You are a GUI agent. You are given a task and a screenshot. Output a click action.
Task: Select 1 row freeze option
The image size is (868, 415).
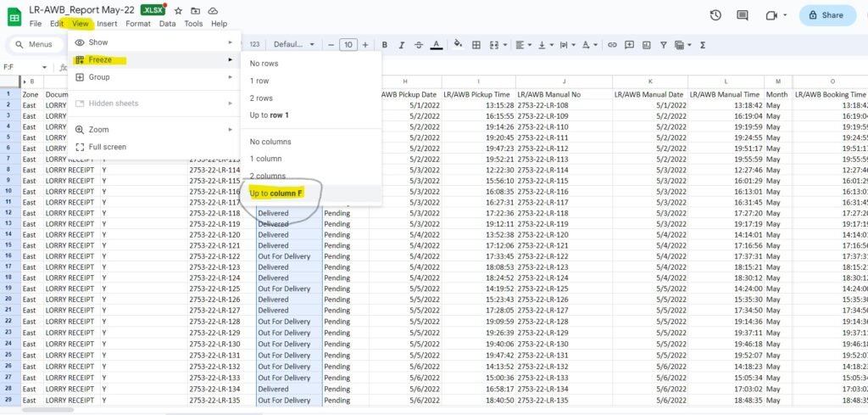tap(311, 81)
